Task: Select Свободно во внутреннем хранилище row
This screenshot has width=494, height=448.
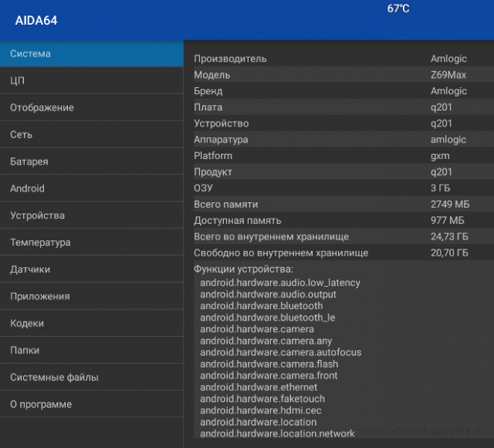Action: click(343, 253)
